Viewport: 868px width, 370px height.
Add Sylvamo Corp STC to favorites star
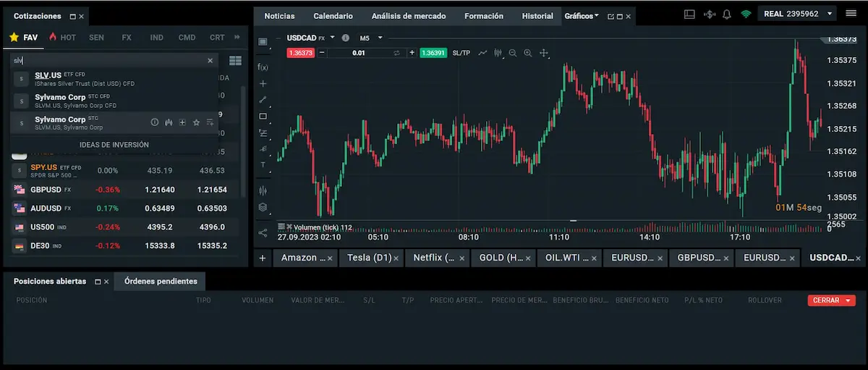[x=196, y=122]
